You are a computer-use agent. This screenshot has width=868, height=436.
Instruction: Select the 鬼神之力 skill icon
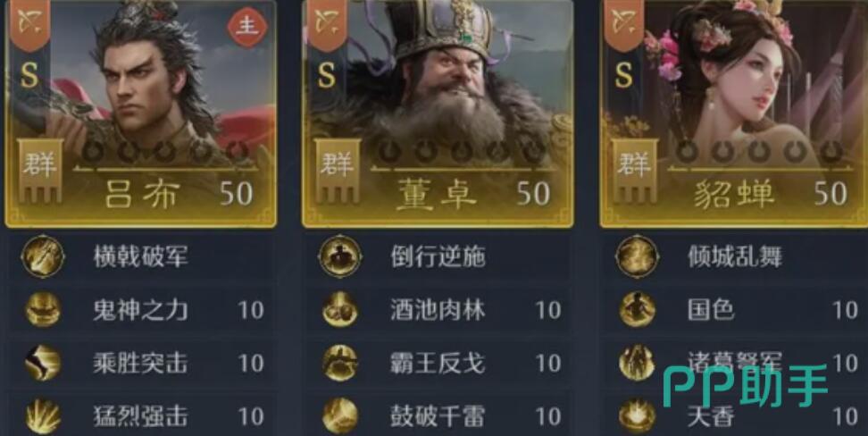tap(43, 309)
